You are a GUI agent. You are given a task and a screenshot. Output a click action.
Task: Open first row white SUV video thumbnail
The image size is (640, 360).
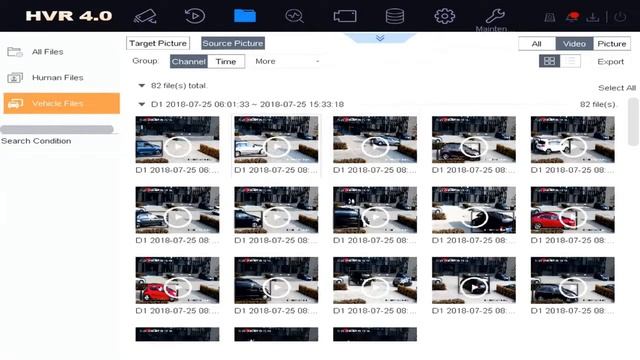[x=573, y=140]
